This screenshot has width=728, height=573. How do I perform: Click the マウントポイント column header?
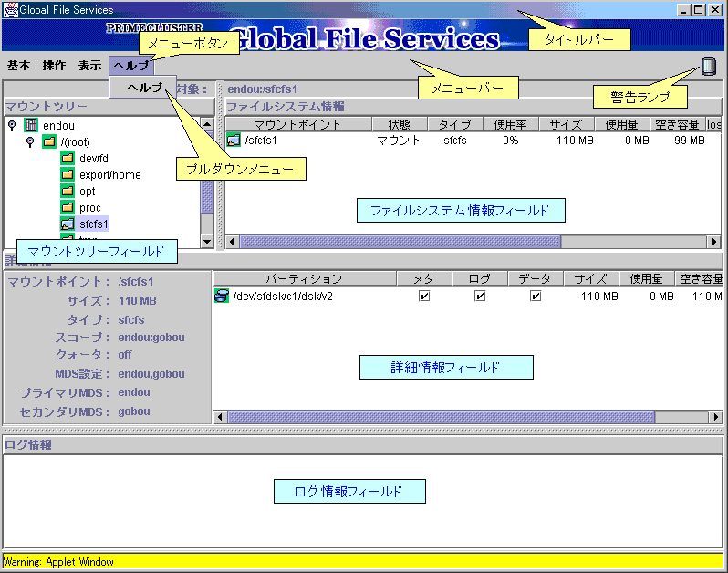(x=298, y=124)
